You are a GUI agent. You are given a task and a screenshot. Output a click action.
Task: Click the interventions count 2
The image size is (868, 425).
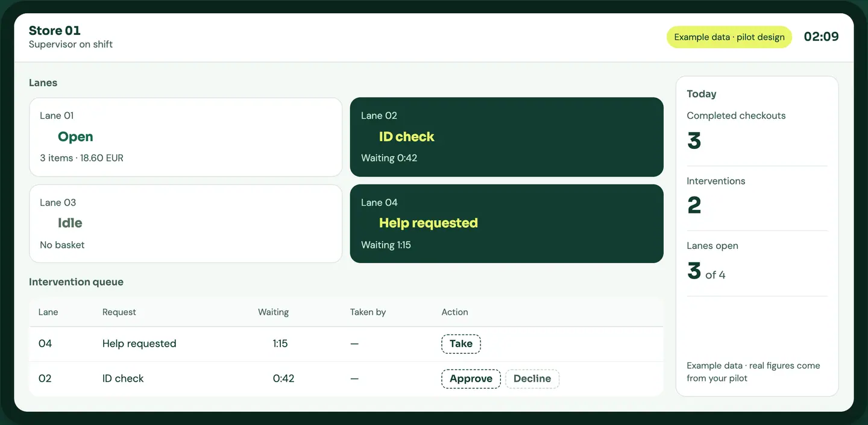[694, 206]
